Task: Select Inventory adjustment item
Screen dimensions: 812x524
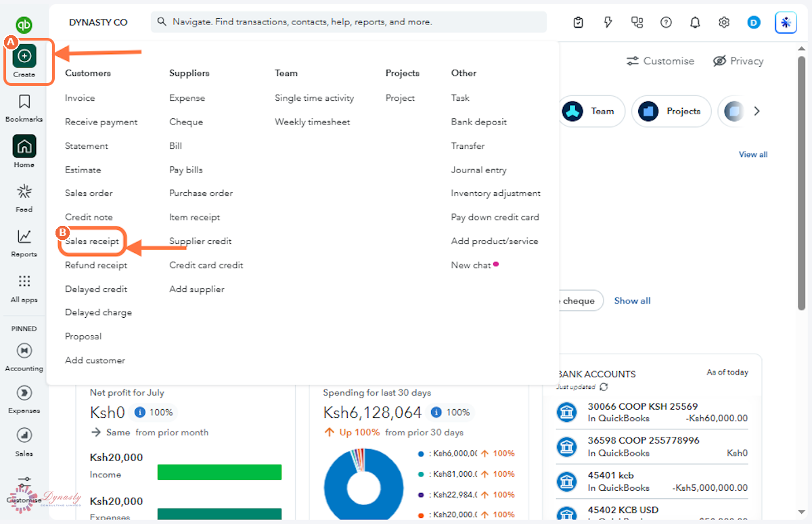Action: [496, 193]
